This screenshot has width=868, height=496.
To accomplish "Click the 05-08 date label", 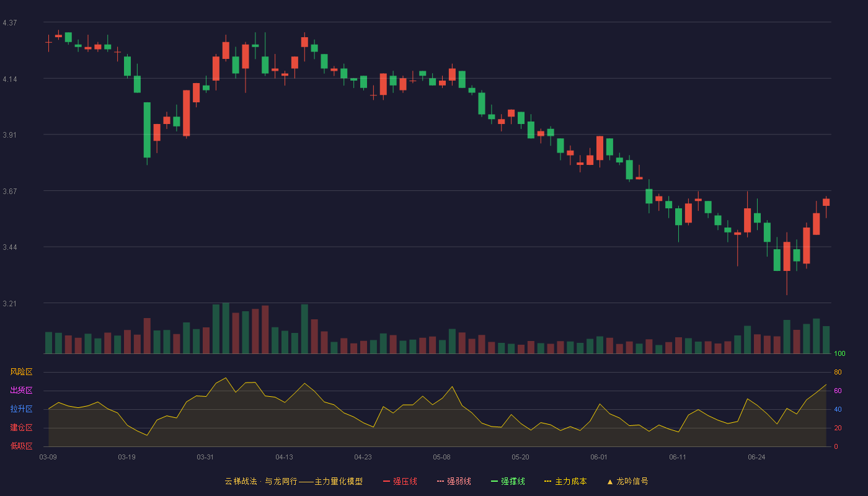I will tap(441, 458).
